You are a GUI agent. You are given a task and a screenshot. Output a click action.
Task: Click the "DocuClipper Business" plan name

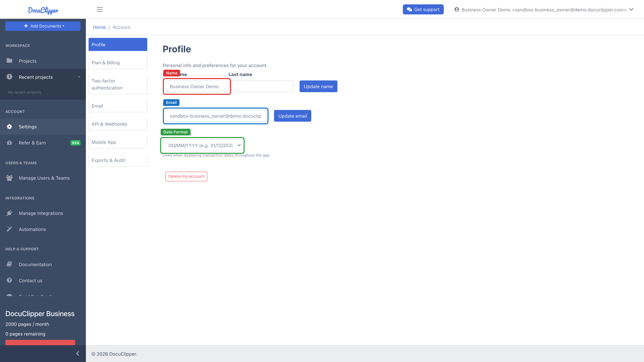40,314
